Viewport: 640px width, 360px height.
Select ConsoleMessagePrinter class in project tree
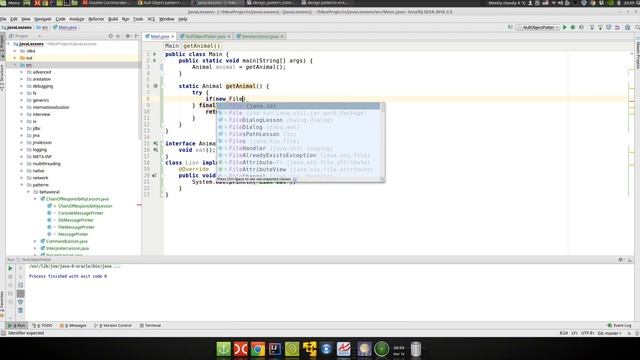click(80, 213)
